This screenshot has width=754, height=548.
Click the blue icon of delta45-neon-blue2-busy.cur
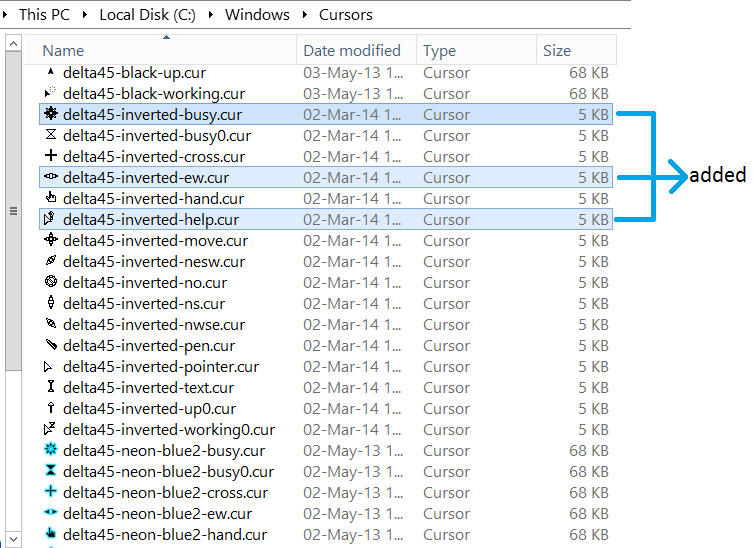coord(50,449)
